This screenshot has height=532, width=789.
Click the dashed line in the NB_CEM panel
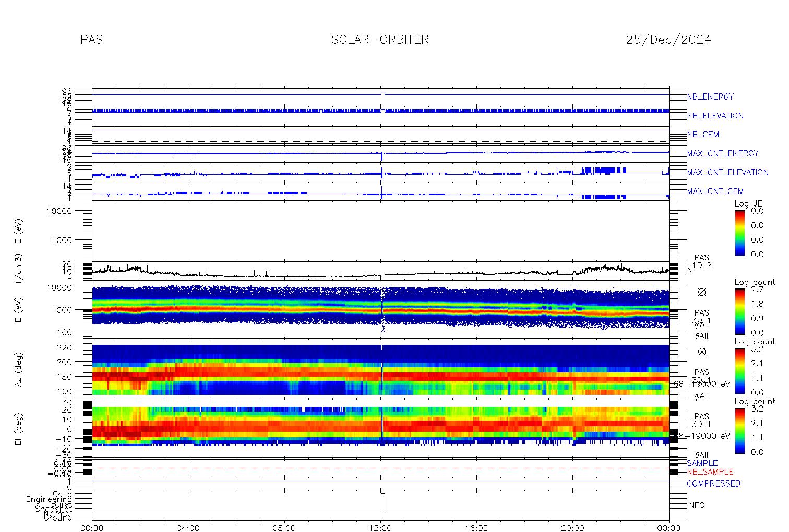click(380, 141)
